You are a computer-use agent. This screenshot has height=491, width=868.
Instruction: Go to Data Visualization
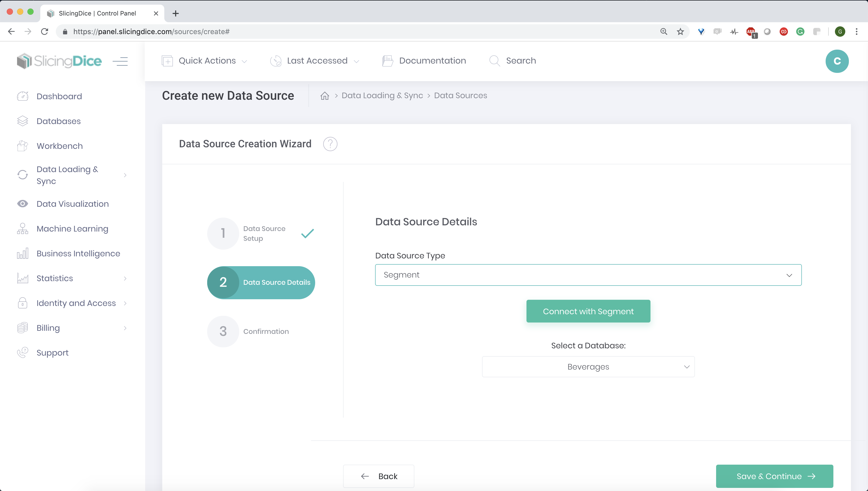(x=72, y=204)
